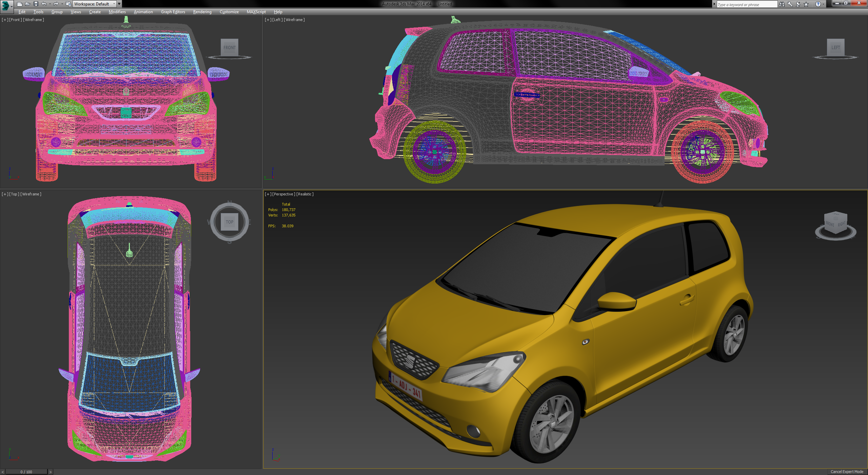The image size is (868, 475).
Task: Click the keyword search field
Action: [746, 4]
